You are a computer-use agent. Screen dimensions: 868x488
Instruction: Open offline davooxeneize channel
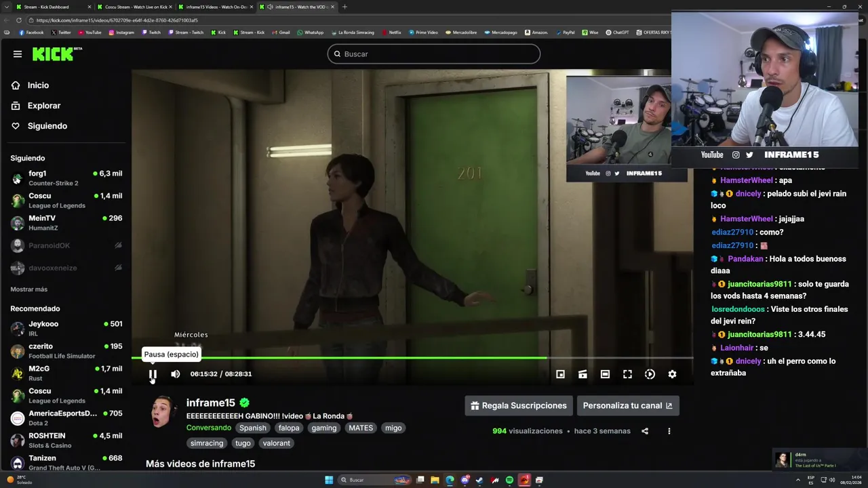pos(66,268)
